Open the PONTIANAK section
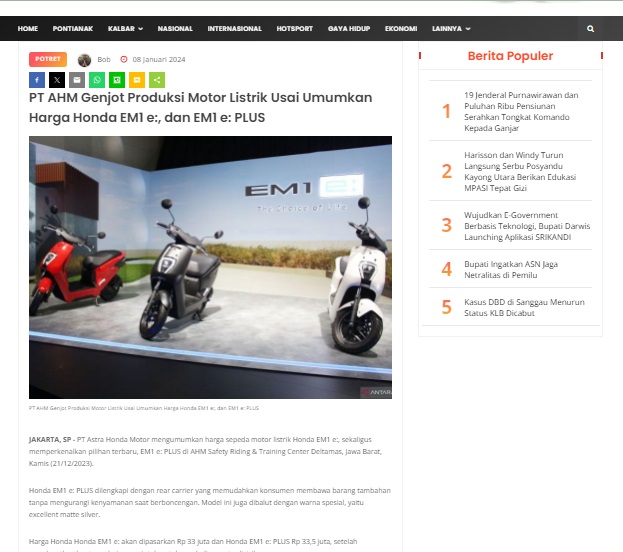 tap(73, 29)
